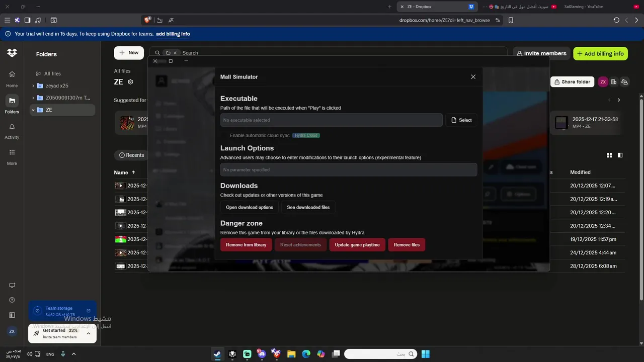Collapse the ZE folder chevron

(x=33, y=110)
